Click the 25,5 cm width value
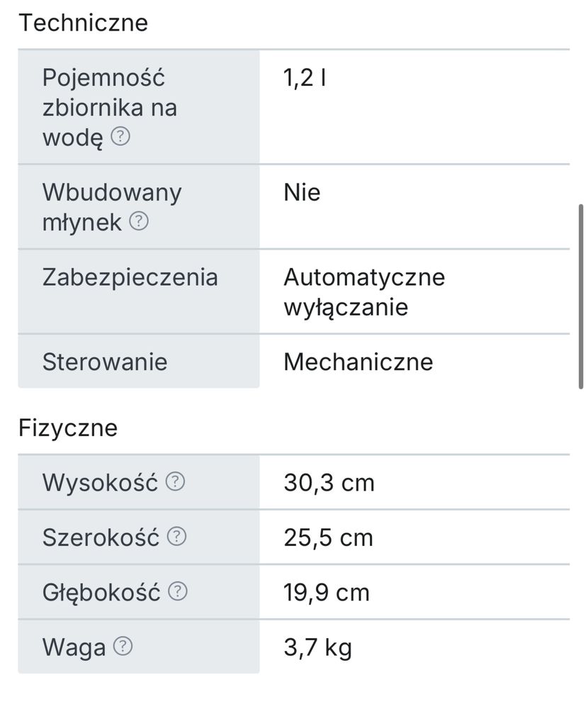The height and width of the screenshot is (709, 588). (328, 537)
